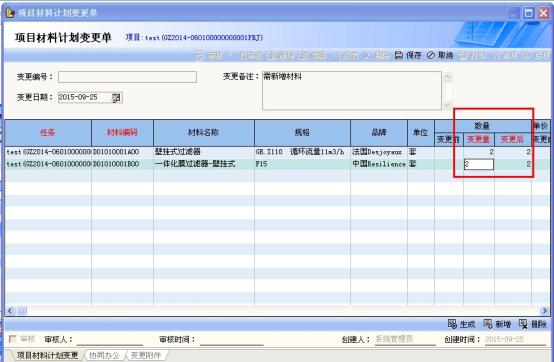Click the 生成 (Generate) button

pos(461,324)
